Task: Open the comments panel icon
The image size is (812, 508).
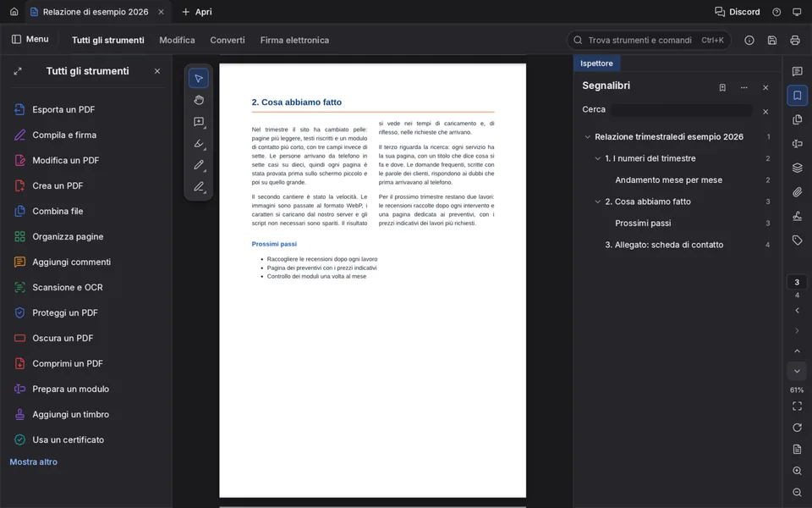Action: point(797,71)
